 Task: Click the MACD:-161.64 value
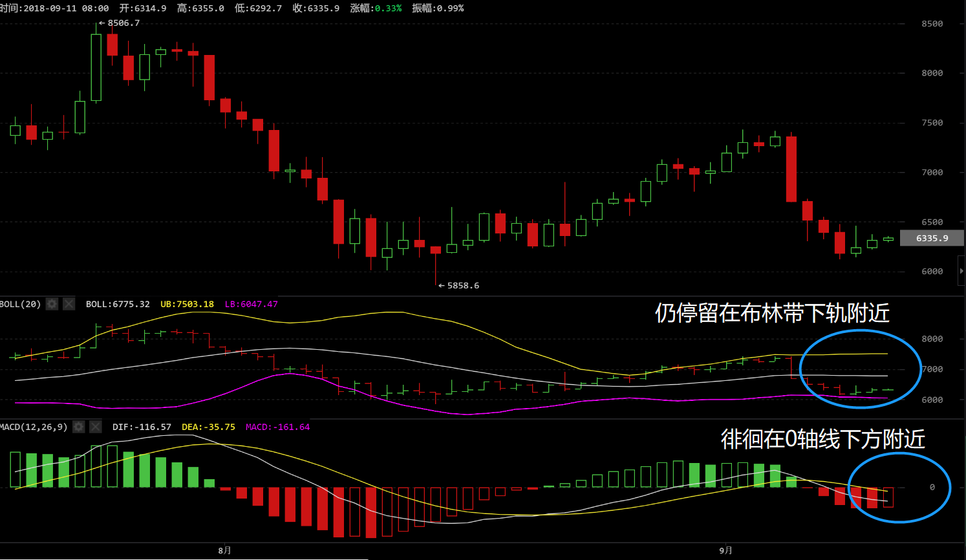(277, 427)
